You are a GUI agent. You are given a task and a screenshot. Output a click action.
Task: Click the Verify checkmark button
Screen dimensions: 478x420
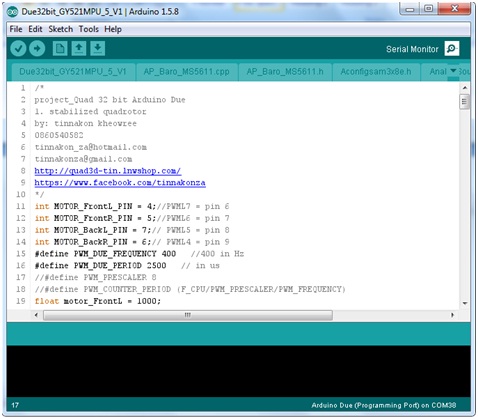(x=18, y=49)
